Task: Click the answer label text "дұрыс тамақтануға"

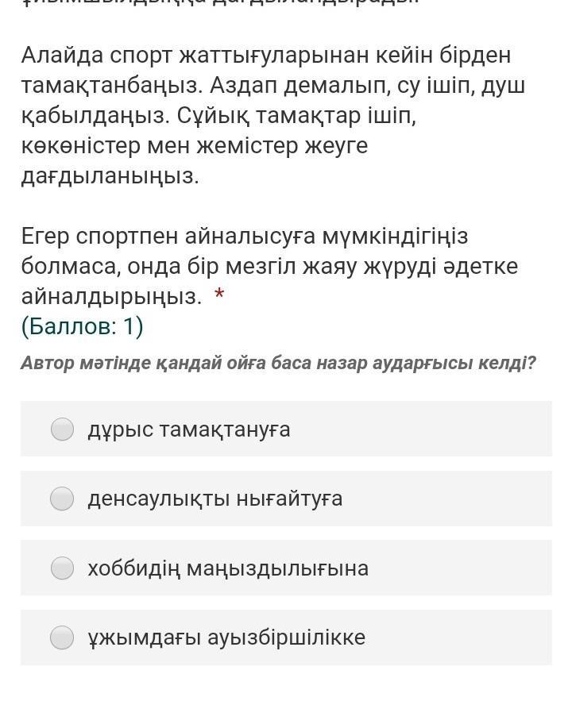Action: [x=189, y=429]
